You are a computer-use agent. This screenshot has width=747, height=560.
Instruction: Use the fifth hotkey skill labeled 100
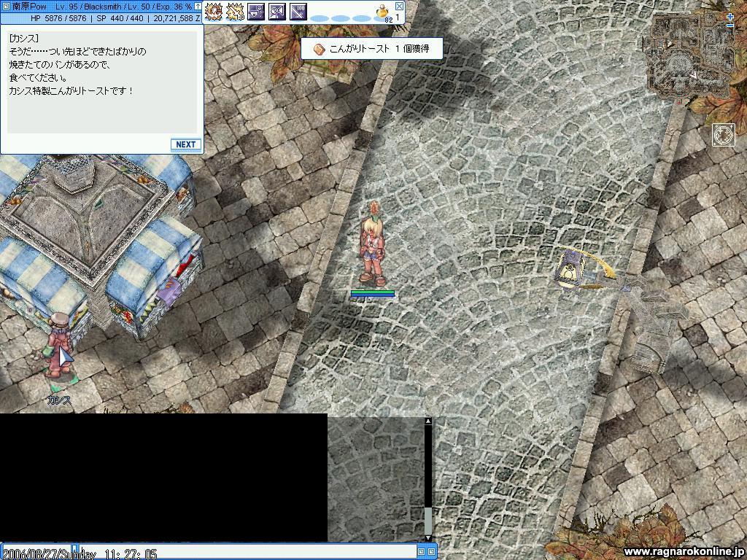tap(298, 12)
